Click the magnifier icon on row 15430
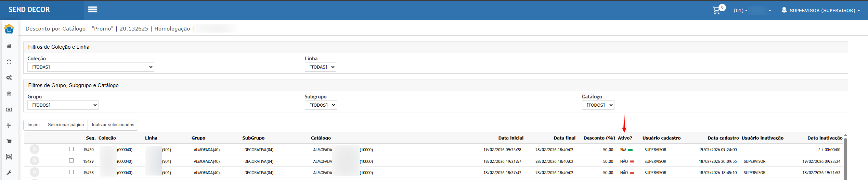 pyautogui.click(x=35, y=149)
